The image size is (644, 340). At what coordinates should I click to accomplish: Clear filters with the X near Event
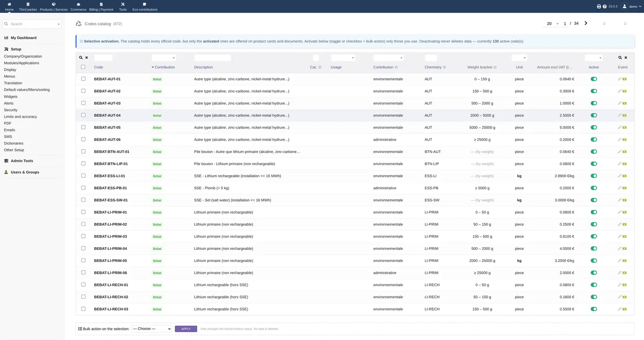[x=625, y=58]
